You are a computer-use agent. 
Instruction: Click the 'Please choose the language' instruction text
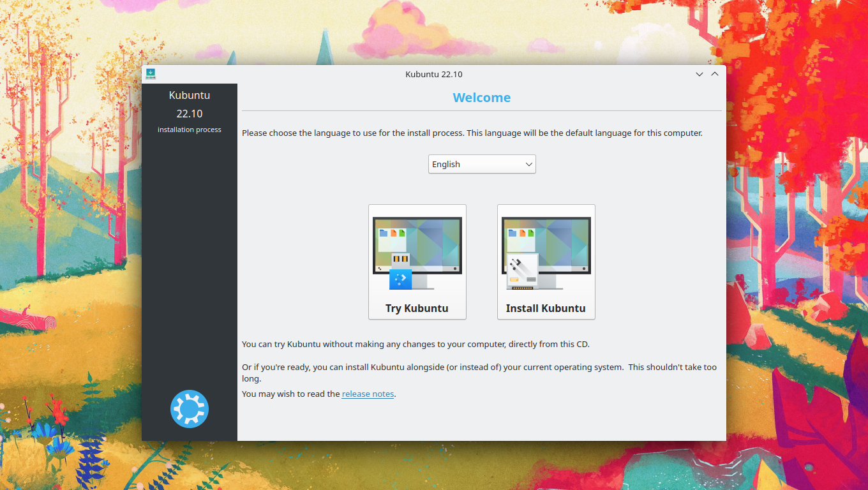(472, 133)
